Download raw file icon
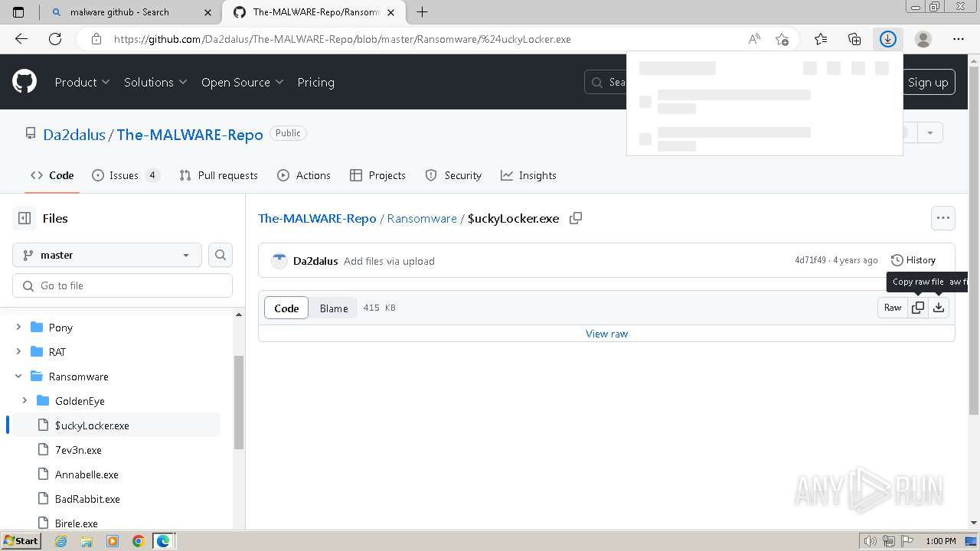Screen dimensions: 980x551 click(939, 308)
